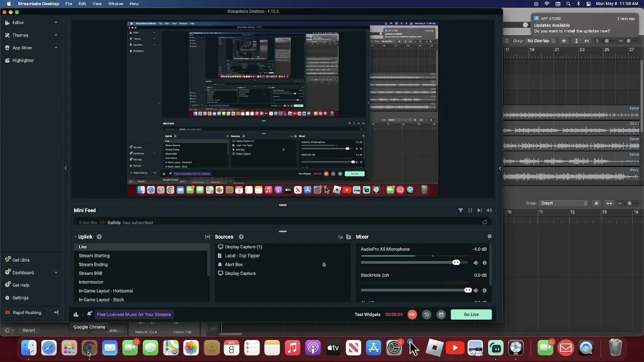This screenshot has width=644, height=362.
Task: Add a new source with Sources plus icon
Action: pos(241,237)
